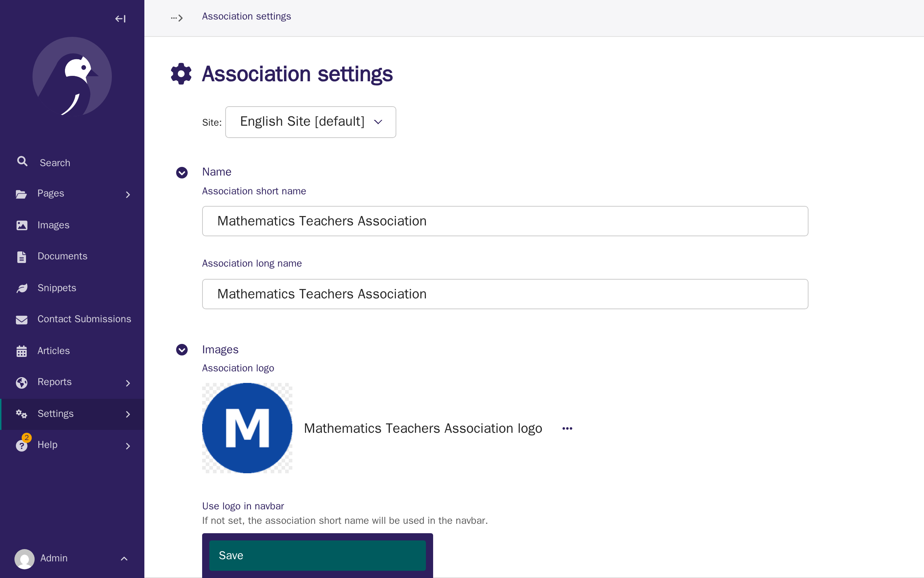Click the navbar help text about short name
Image resolution: width=924 pixels, height=578 pixels.
tap(345, 521)
